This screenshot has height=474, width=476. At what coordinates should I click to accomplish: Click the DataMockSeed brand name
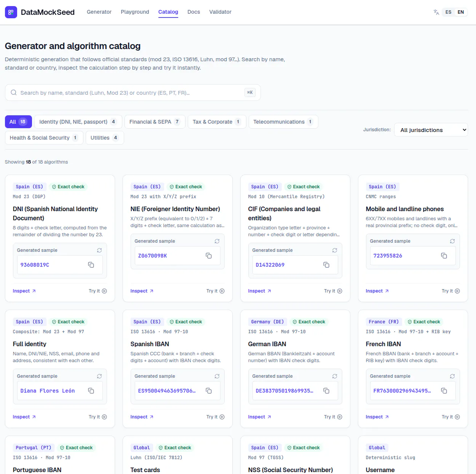pos(48,12)
